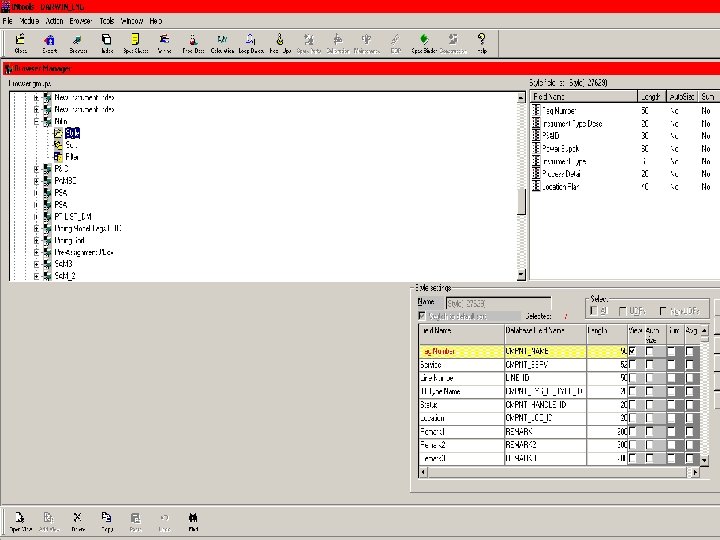Open the File menu
The width and height of the screenshot is (720, 540).
[x=7, y=21]
